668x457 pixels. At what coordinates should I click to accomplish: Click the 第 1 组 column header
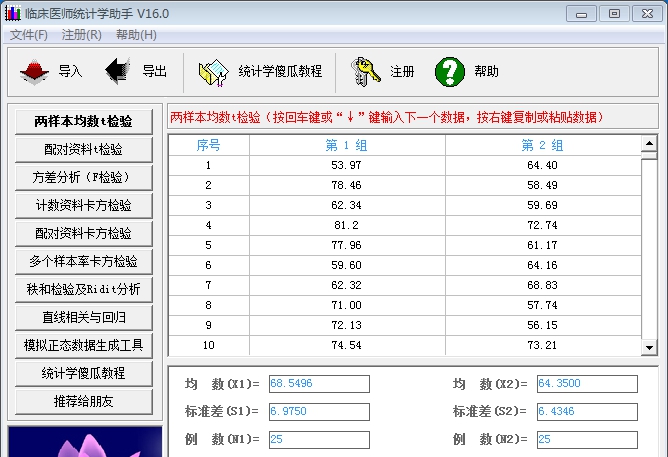point(347,145)
